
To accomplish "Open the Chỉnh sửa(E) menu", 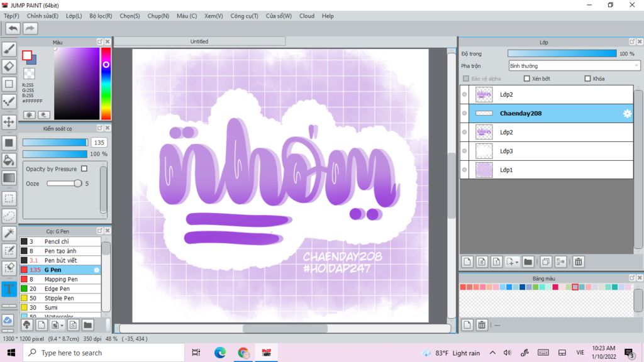I will [x=42, y=16].
